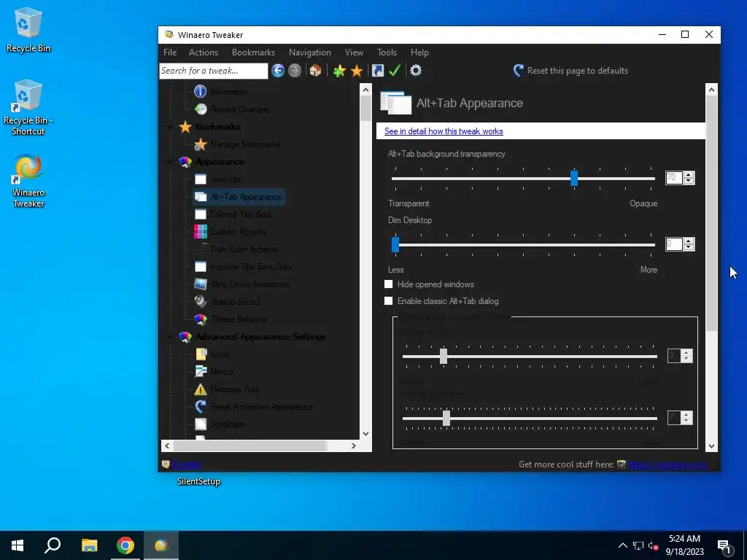747x560 pixels.
Task: Open the Tools menu
Action: 387,52
